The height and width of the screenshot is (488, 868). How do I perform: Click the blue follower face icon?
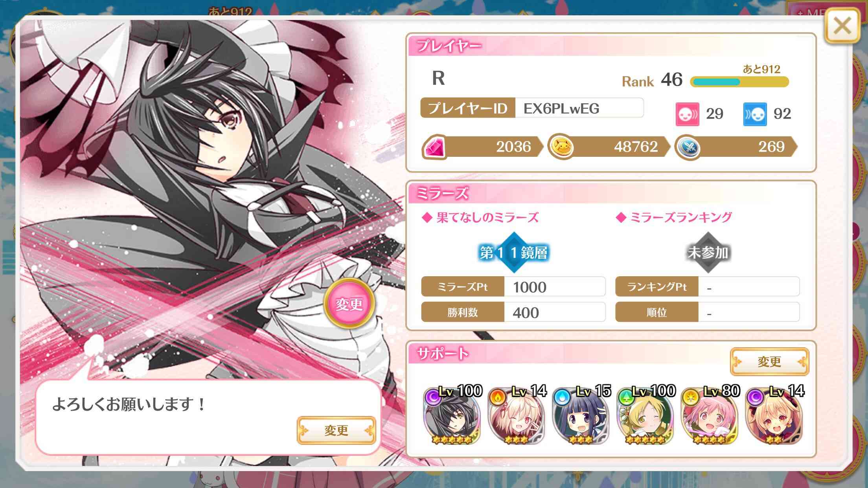coord(755,114)
